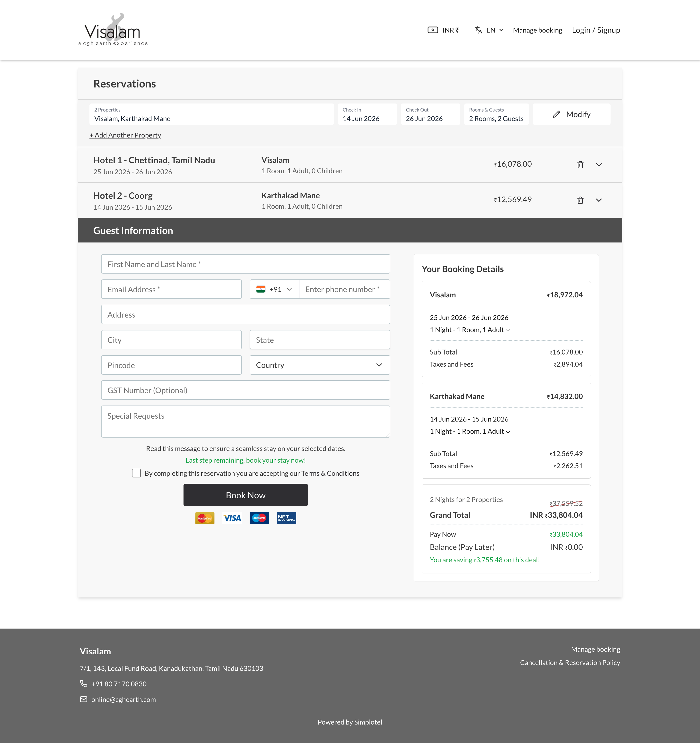Focus the First Name and Last Name field

click(246, 264)
